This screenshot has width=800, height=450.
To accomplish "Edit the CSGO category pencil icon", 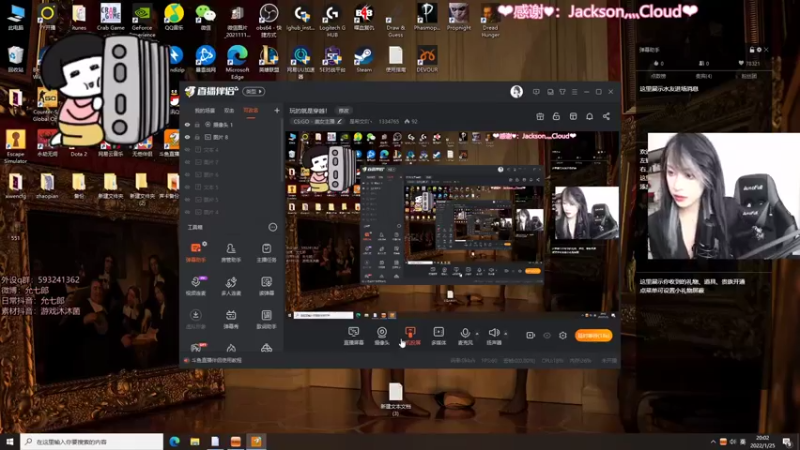I will coord(339,121).
